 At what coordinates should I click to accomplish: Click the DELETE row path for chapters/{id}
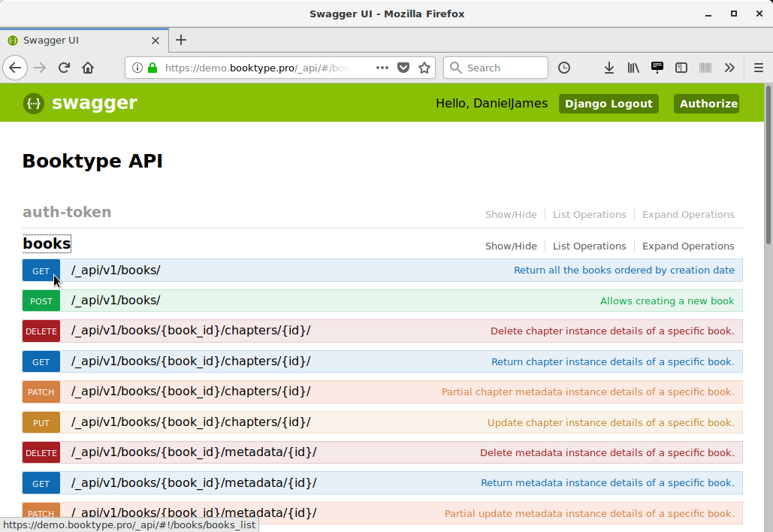click(191, 331)
